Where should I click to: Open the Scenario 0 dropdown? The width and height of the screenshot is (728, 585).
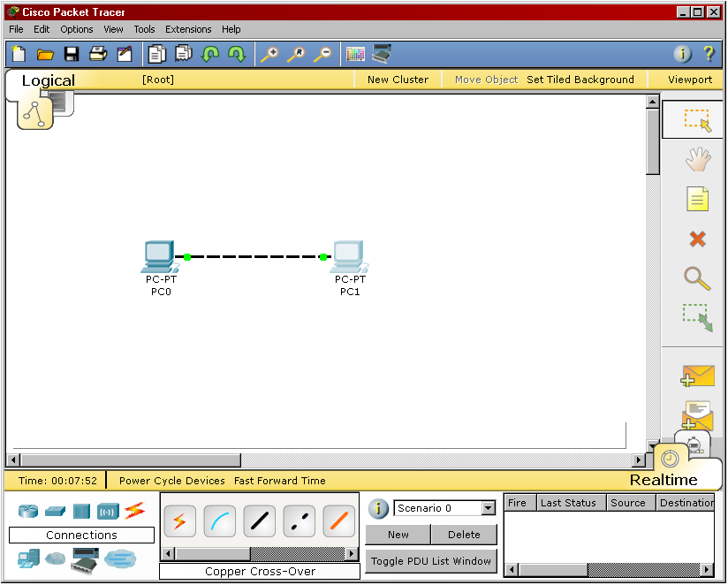click(x=488, y=508)
